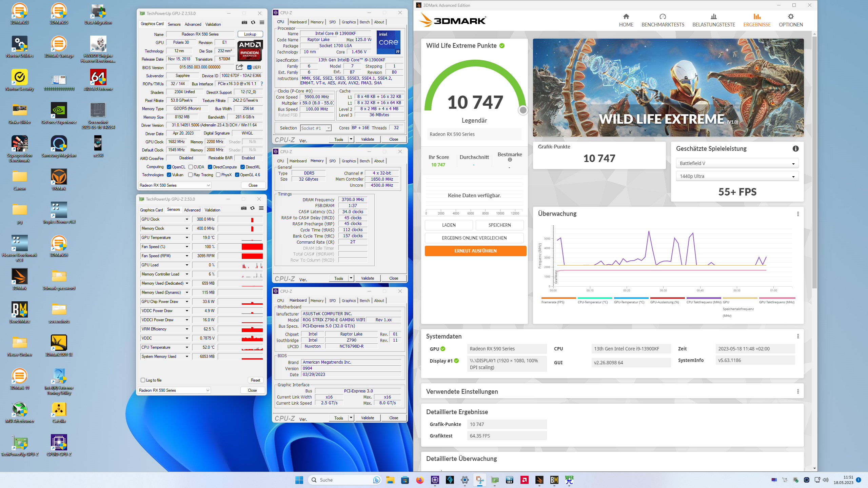Toggle the OpenCL checkbox in GPU-Z
The height and width of the screenshot is (488, 868).
tap(169, 167)
